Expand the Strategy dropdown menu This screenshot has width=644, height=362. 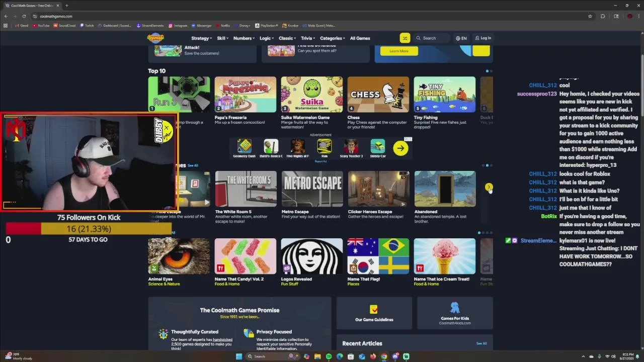pos(201,38)
